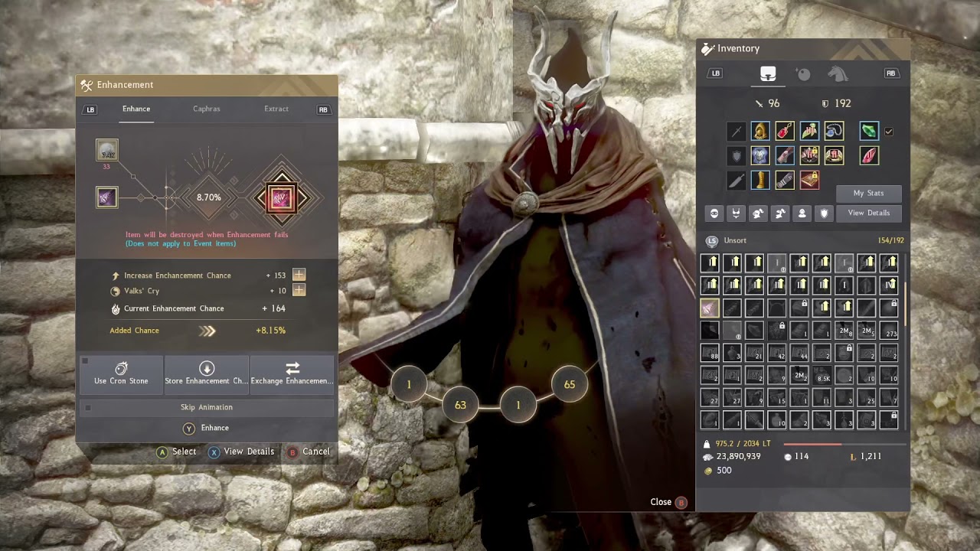
Task: Select the Enhance tab
Action: coord(136,109)
